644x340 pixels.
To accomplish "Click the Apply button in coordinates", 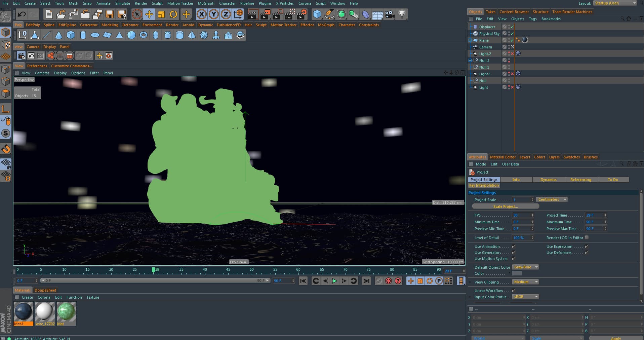I will (616, 338).
